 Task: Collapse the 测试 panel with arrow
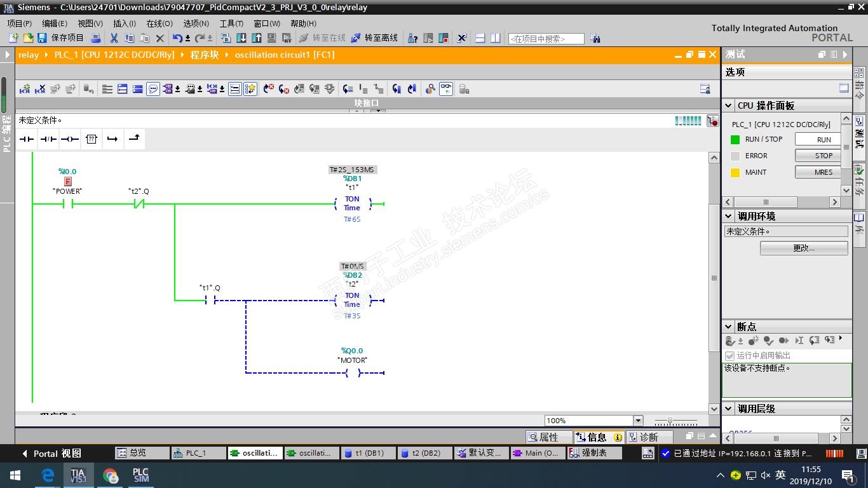[845, 55]
